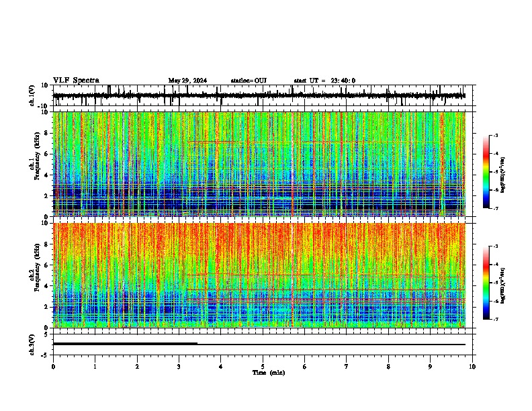Click time-axis tick label "7"

[x=347, y=367]
